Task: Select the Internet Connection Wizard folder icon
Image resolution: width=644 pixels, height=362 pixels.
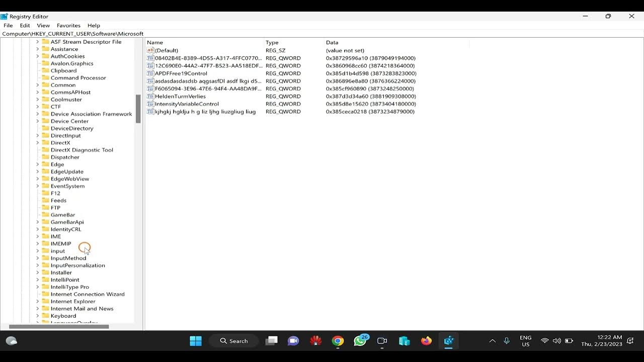Action: pos(45,294)
